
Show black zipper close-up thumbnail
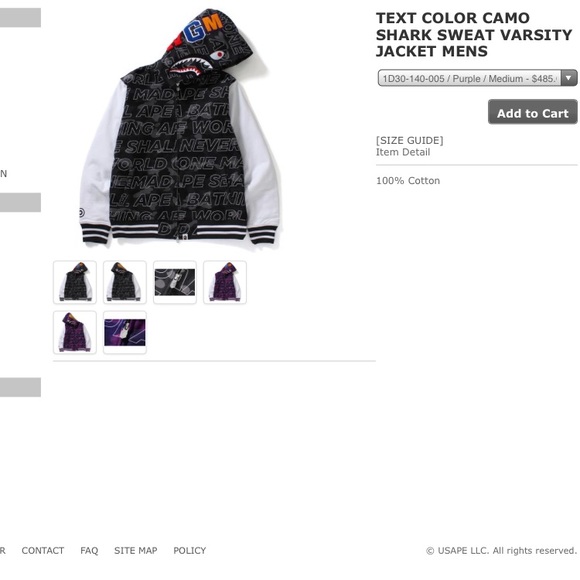(x=175, y=282)
